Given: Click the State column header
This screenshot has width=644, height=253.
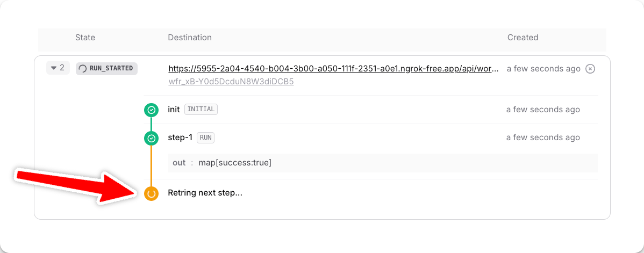Looking at the screenshot, I should [85, 38].
